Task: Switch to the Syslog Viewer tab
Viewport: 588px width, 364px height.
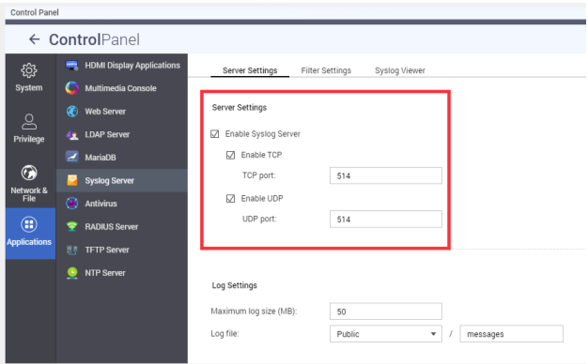Action: click(400, 70)
